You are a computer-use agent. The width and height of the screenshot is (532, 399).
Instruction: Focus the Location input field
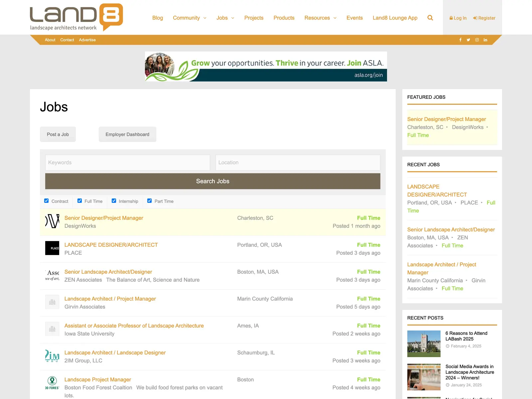tap(298, 163)
